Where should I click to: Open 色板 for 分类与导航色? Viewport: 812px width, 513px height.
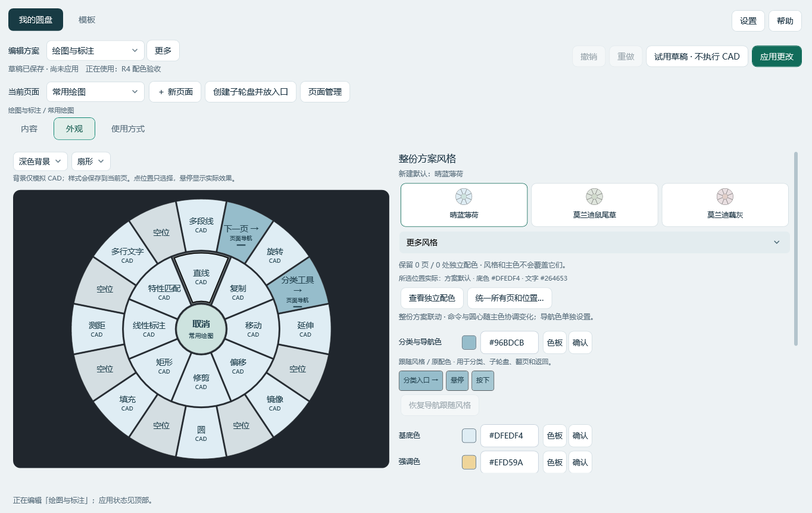(555, 343)
